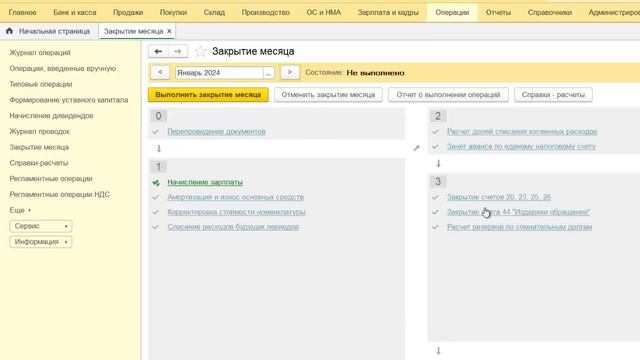Open Формирование уставного капитала
Image resolution: width=640 pixels, height=360 pixels.
pos(69,100)
